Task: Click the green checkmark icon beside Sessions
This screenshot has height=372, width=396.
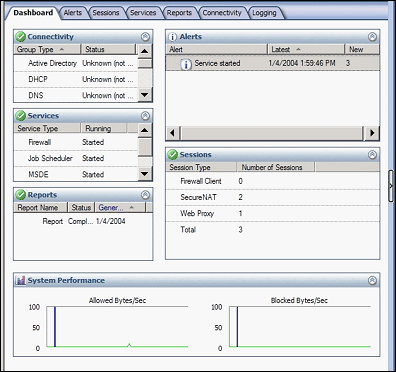Action: click(173, 155)
